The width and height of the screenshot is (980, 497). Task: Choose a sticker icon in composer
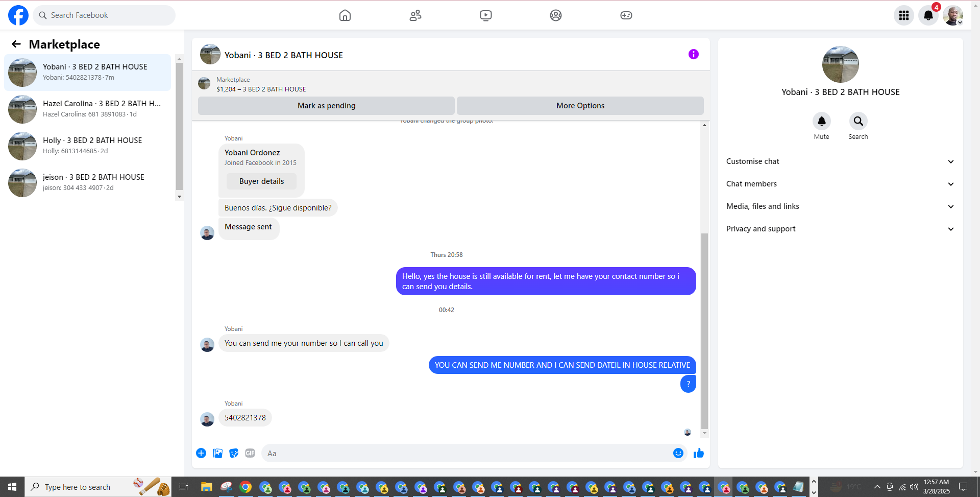click(x=234, y=453)
